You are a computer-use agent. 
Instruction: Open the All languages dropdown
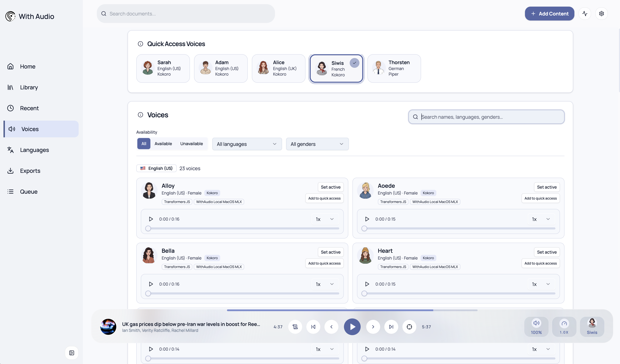coord(247,144)
